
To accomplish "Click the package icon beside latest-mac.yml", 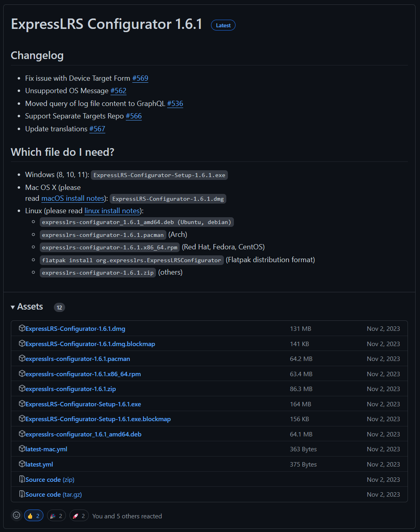I will pyautogui.click(x=22, y=448).
